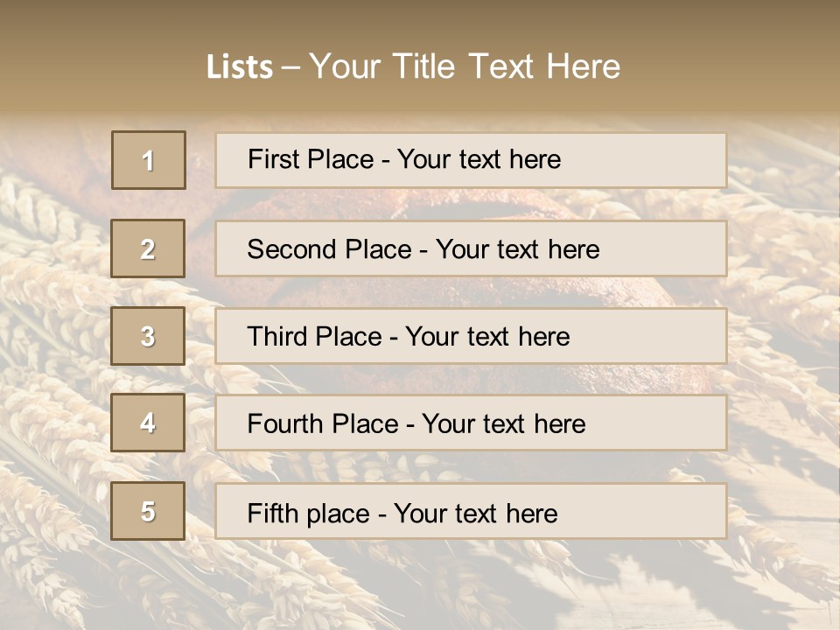Select the Third Place text box

click(x=471, y=336)
